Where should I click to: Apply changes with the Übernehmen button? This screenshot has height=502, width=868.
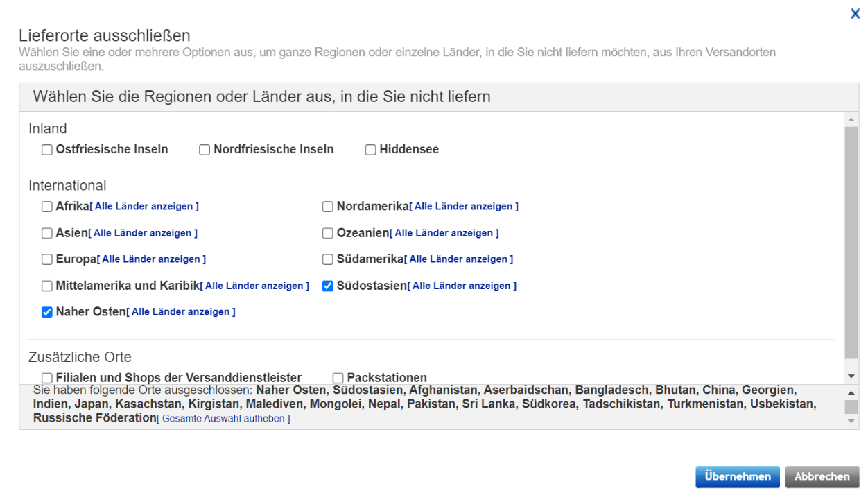pyautogui.click(x=737, y=476)
